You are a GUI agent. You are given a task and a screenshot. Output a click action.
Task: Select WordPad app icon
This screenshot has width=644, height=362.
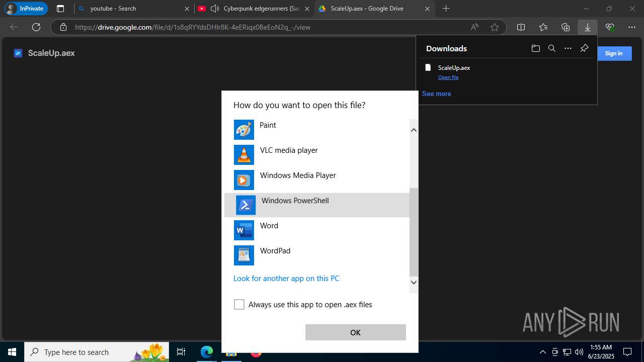244,255
